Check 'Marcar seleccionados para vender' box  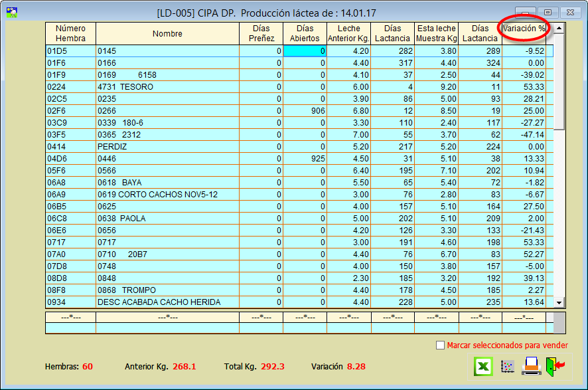pos(440,345)
